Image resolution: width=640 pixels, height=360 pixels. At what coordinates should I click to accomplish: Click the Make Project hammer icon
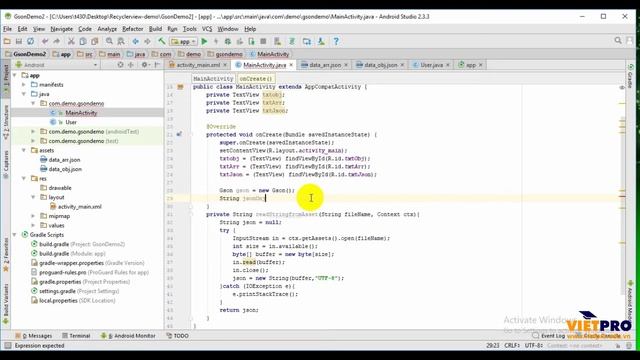162,41
